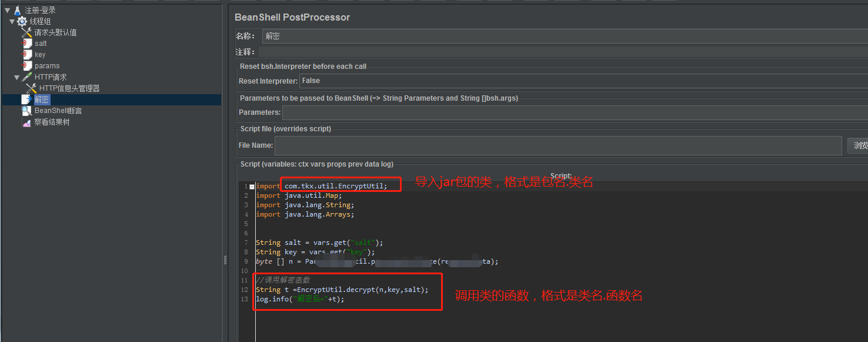Click the Parameters input field

(x=470, y=112)
